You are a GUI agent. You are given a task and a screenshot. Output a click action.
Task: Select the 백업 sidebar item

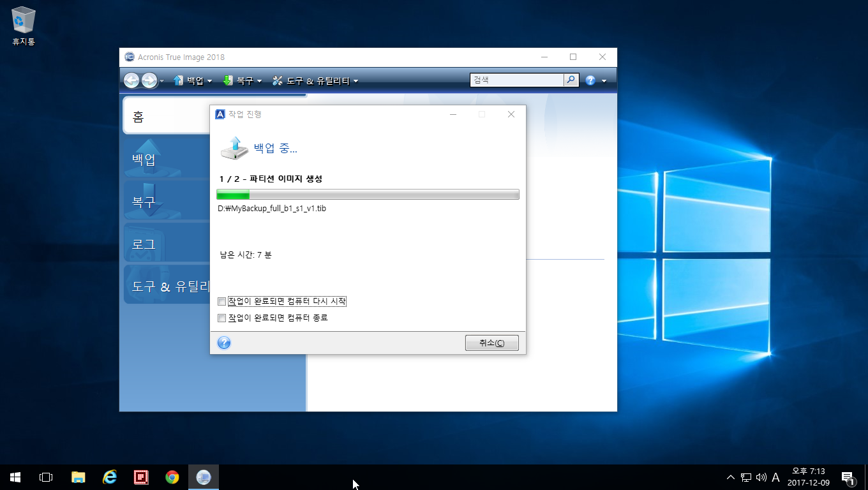(167, 158)
